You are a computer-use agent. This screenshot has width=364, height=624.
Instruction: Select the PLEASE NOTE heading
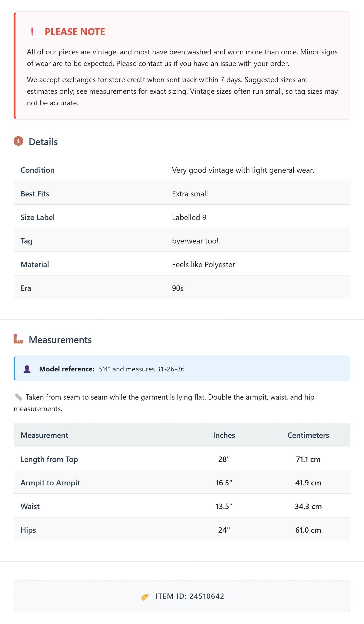tap(75, 32)
